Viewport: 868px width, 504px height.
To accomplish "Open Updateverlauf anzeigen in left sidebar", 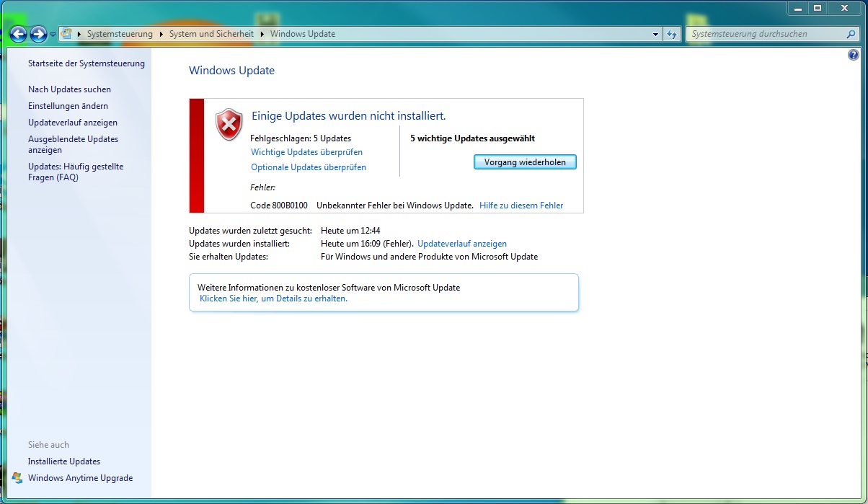I will (x=72, y=123).
